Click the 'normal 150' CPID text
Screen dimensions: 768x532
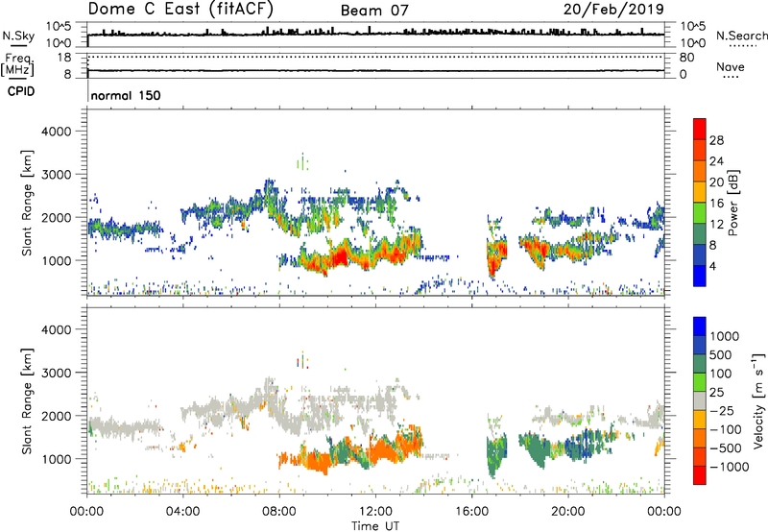(126, 95)
